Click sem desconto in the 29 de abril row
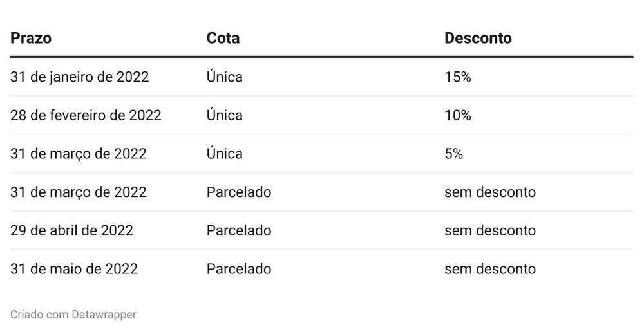Screen dimensions: 644x332 coord(490,230)
